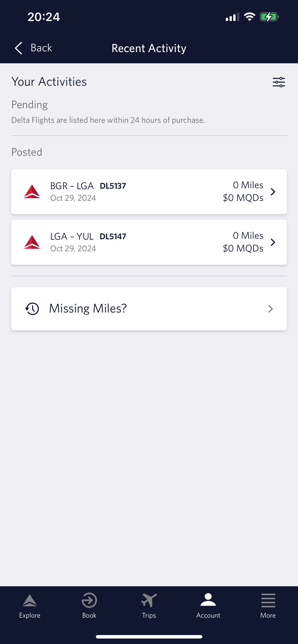Tap the Delta logo on BGR - LGA
Viewport: 298px width, 644px height.
pos(32,192)
